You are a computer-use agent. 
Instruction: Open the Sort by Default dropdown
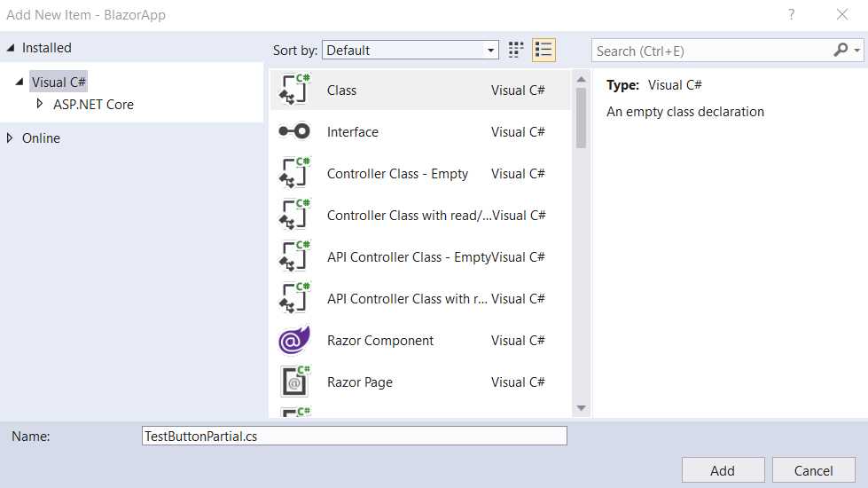click(411, 50)
